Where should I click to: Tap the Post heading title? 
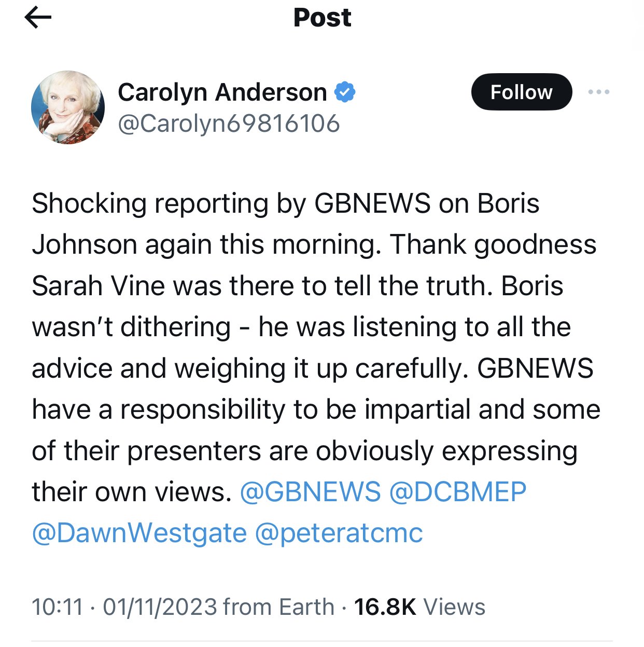click(x=322, y=18)
